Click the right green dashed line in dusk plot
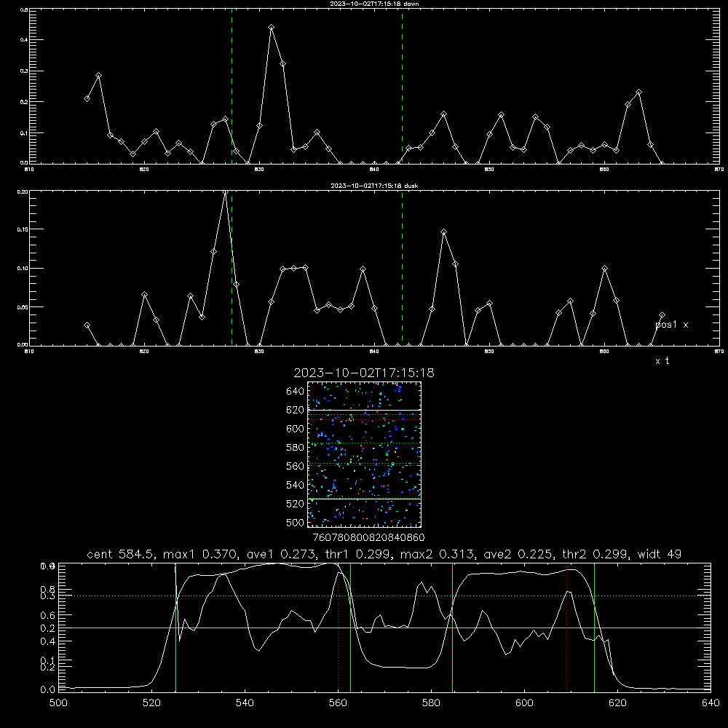The height and width of the screenshot is (728, 728). tap(402, 269)
